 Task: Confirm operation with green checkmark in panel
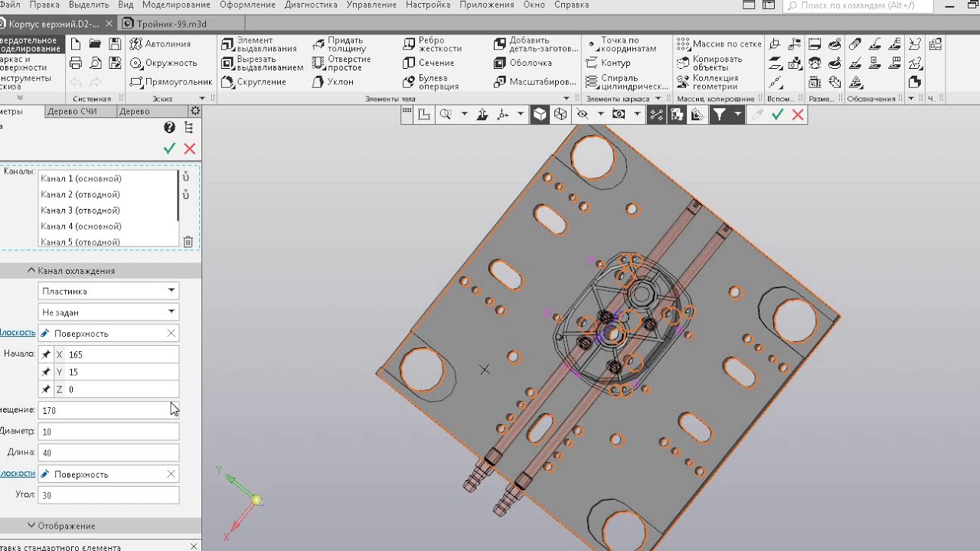coord(169,148)
